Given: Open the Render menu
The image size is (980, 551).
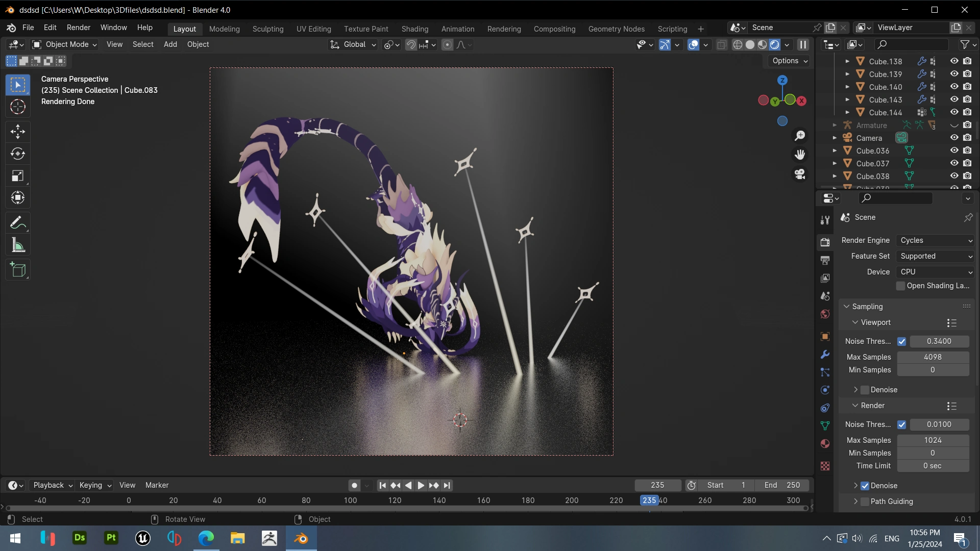Looking at the screenshot, I should 78,28.
